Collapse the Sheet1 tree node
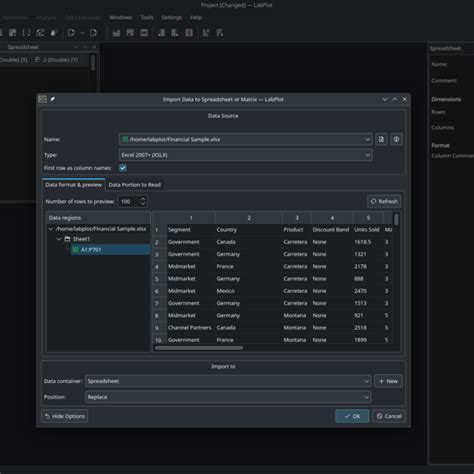 [59, 239]
